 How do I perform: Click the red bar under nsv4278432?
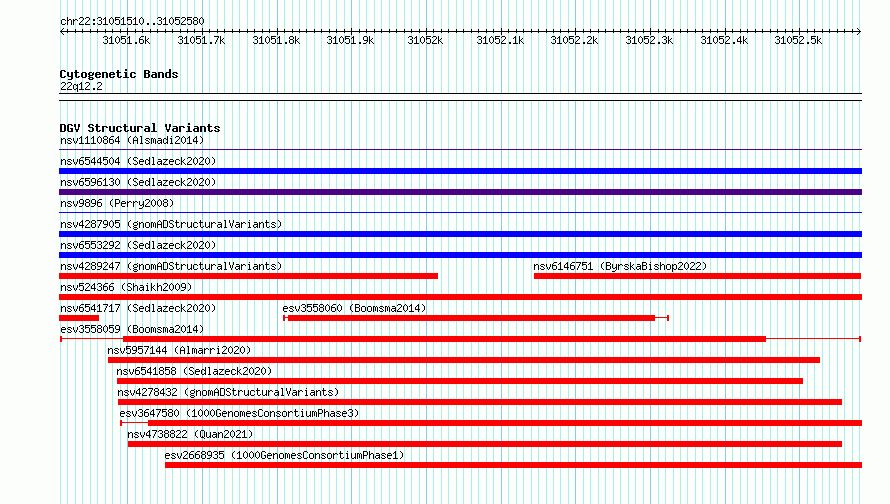coord(480,402)
